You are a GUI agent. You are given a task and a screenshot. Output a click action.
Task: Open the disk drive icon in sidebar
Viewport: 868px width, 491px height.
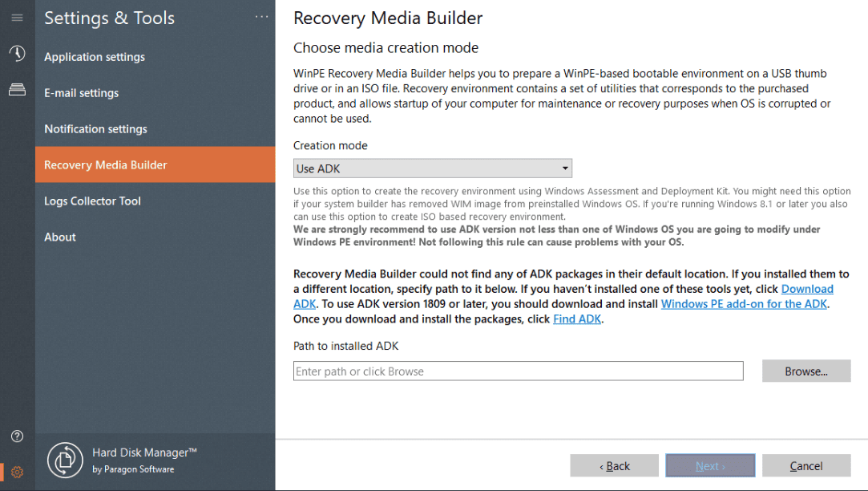(17, 89)
